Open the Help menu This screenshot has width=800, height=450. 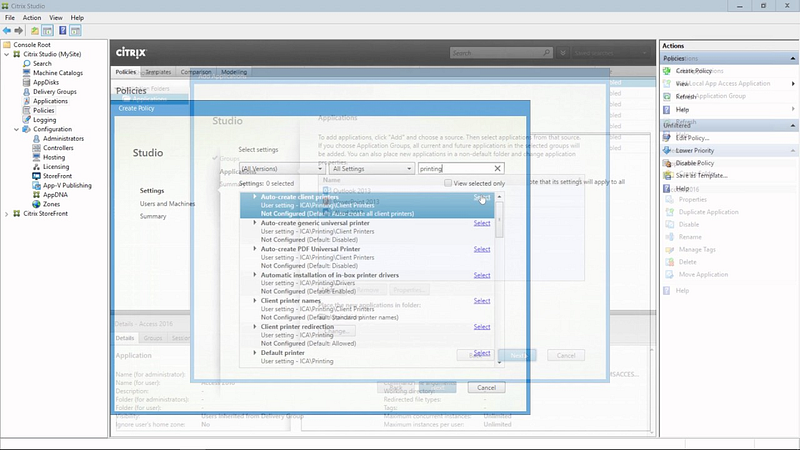click(x=77, y=17)
